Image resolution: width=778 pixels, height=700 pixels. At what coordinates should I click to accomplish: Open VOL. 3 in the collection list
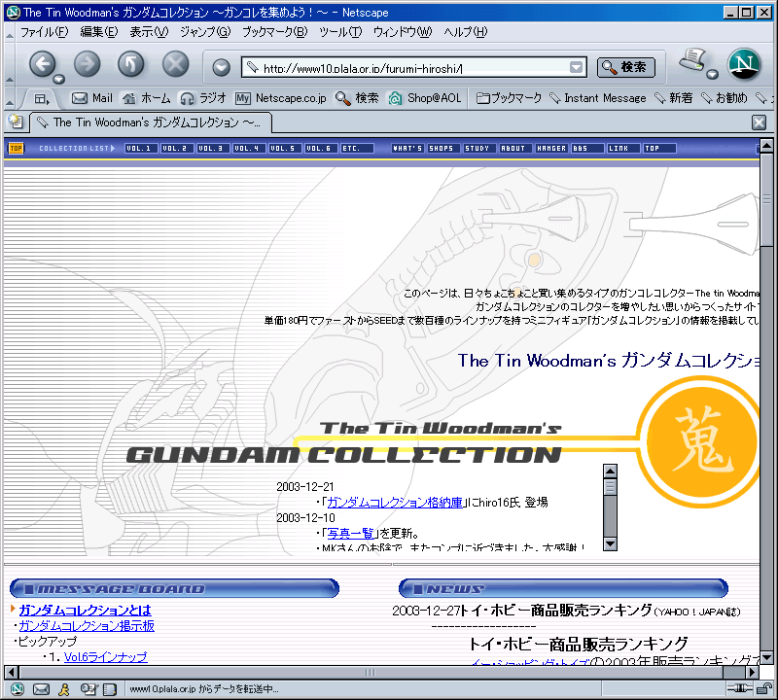[213, 149]
